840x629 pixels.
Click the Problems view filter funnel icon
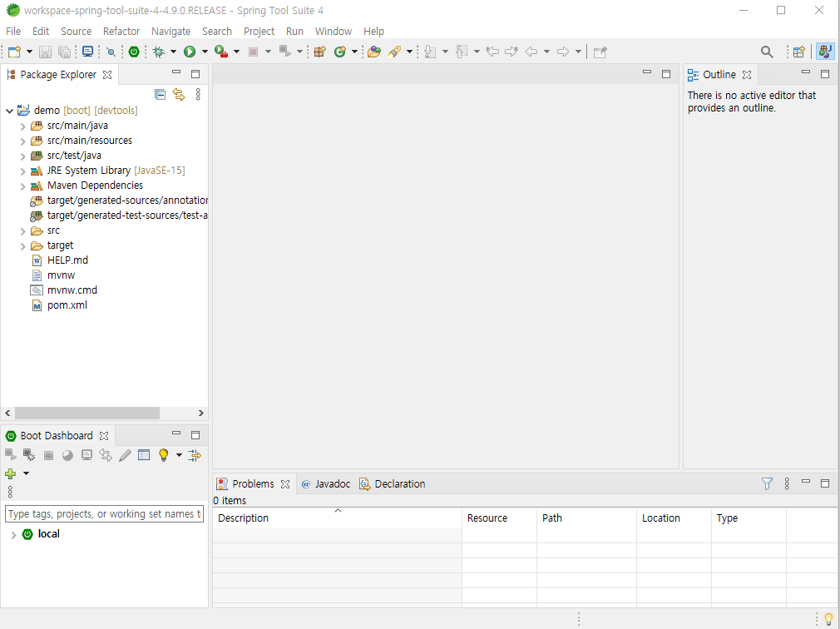click(x=767, y=483)
